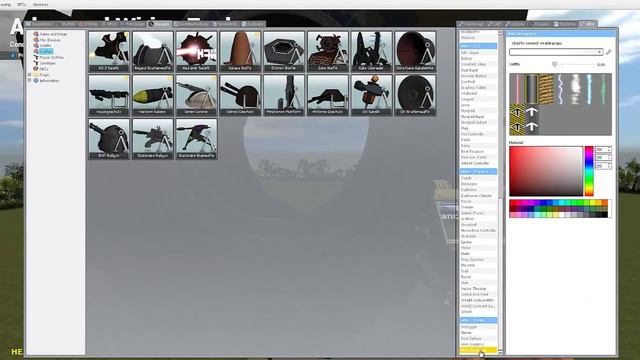Choose the Schiff Railgun icon
The width and height of the screenshot is (640, 360).
109,139
